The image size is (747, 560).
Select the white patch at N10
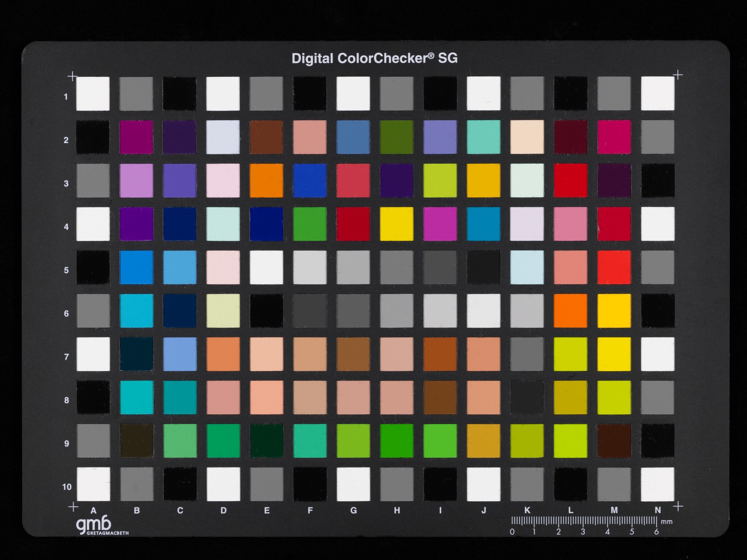coord(658,484)
